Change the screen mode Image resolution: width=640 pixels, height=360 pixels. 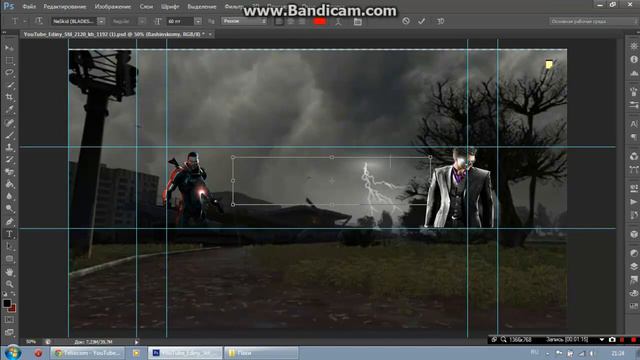click(x=9, y=332)
